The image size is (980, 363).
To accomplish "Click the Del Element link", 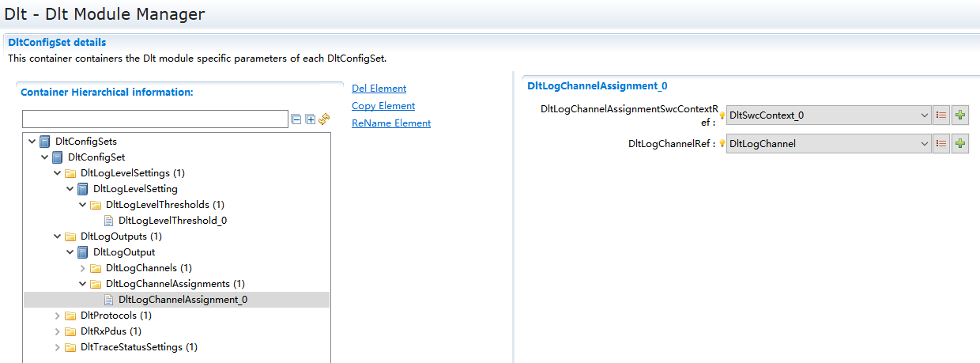I will (x=379, y=89).
